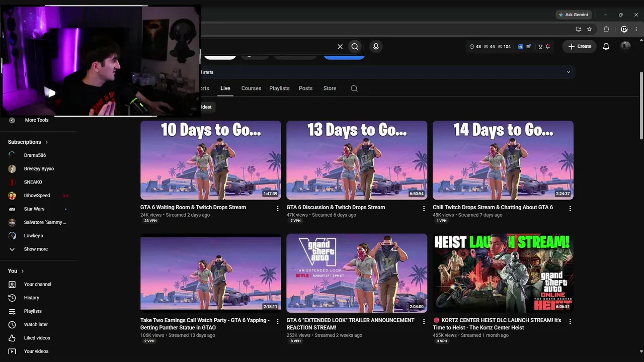Open options for GTA 6 Waiting Room stream

[x=277, y=208]
